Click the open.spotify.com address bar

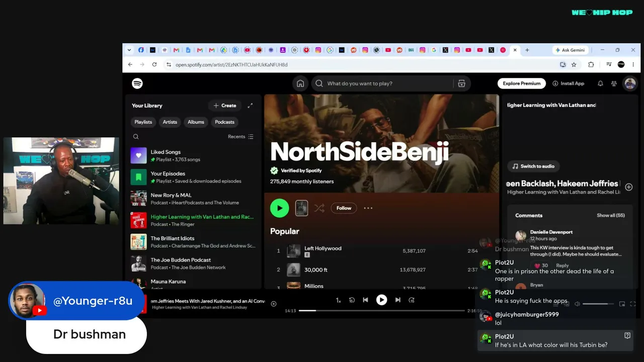pyautogui.click(x=362, y=64)
